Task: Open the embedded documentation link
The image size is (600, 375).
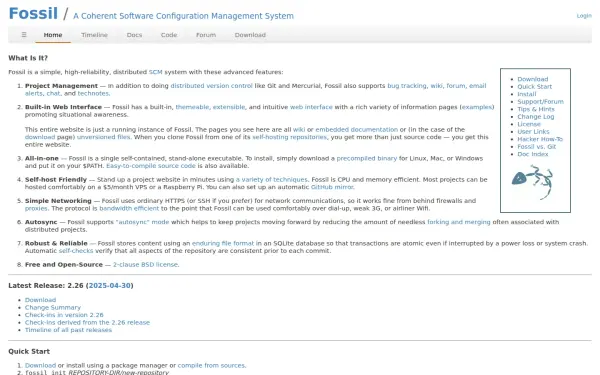Action: (x=357, y=130)
